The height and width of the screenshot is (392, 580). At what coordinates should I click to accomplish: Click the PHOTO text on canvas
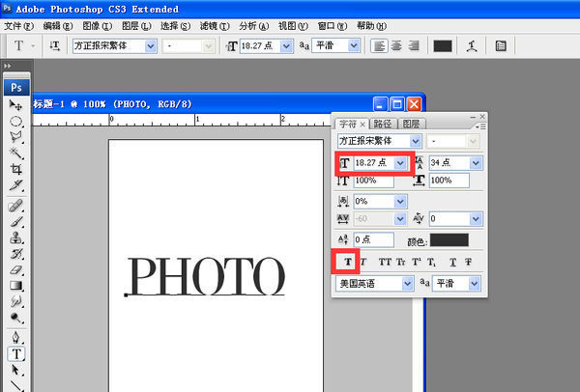[x=206, y=276]
